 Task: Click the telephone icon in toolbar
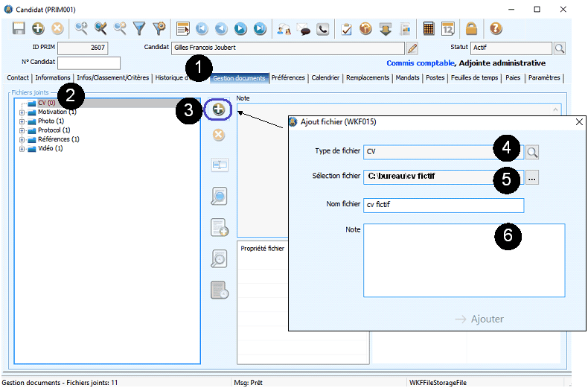[323, 29]
